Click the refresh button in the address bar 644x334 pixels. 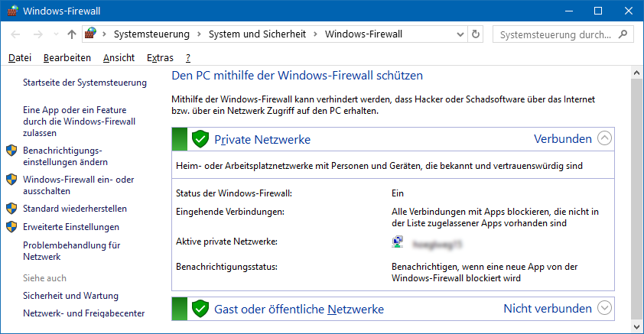point(476,34)
